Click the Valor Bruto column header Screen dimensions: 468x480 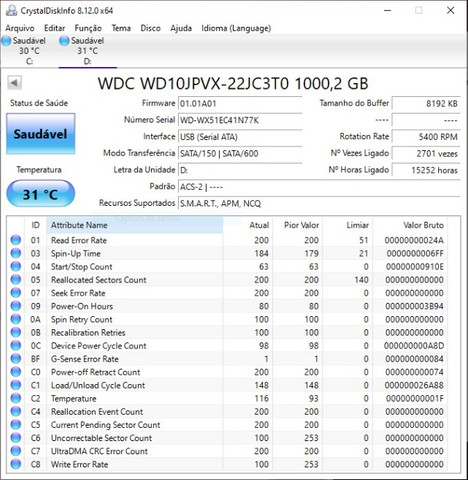pos(410,225)
